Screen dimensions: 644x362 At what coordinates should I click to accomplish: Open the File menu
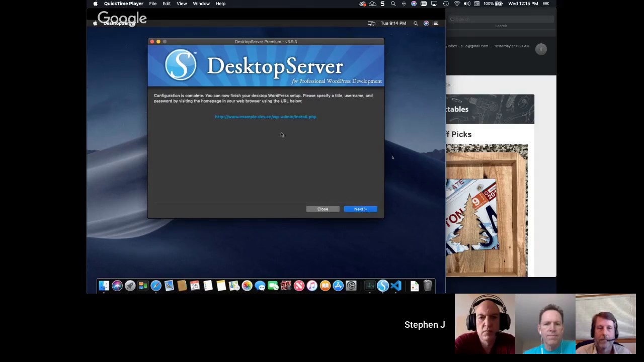[152, 4]
